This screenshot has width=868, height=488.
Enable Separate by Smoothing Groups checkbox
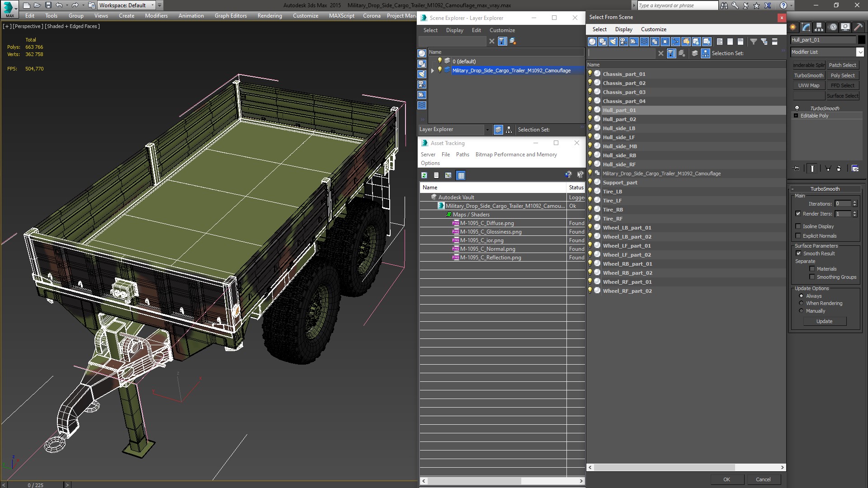(x=812, y=277)
